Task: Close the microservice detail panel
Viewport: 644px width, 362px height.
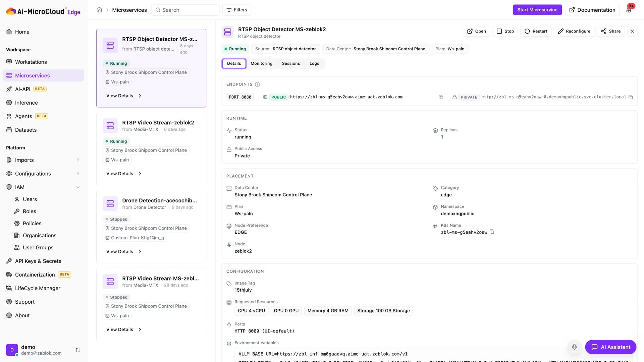Action: pos(632,31)
